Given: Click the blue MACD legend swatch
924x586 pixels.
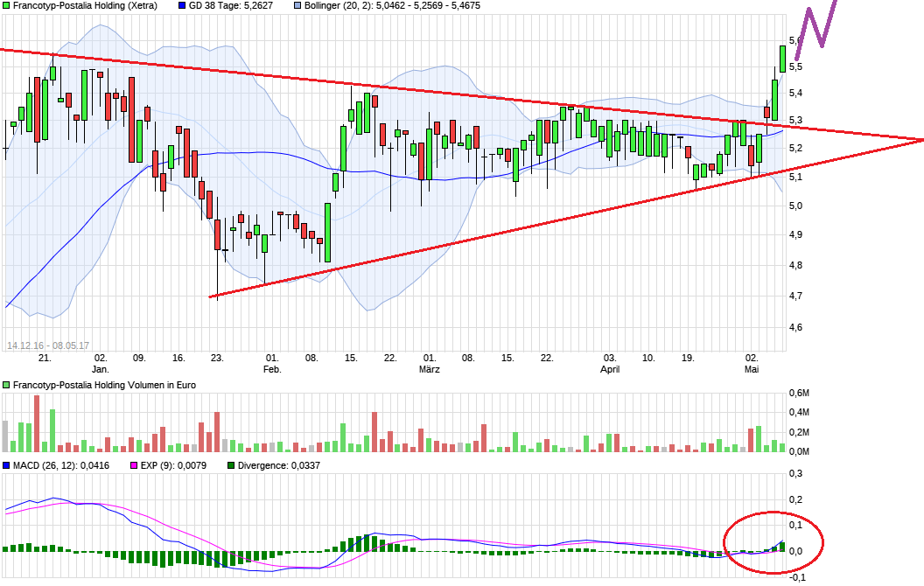Looking at the screenshot, I should point(6,465).
